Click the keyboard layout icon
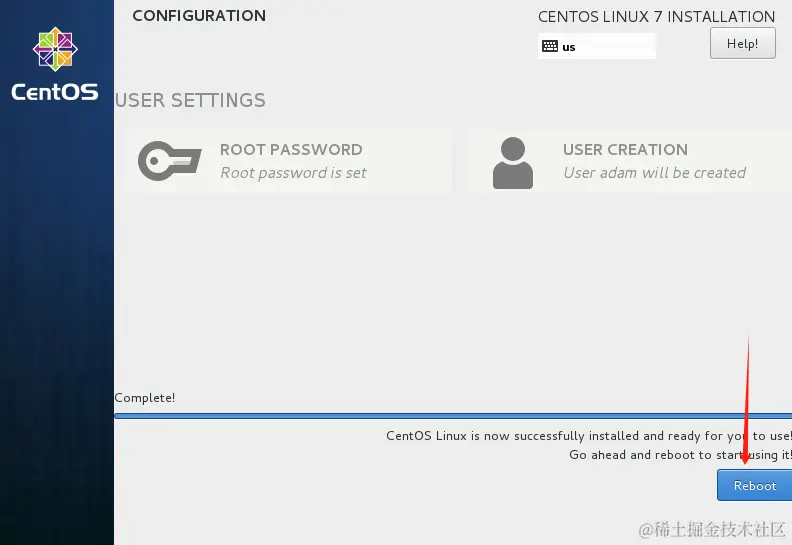 (550, 46)
